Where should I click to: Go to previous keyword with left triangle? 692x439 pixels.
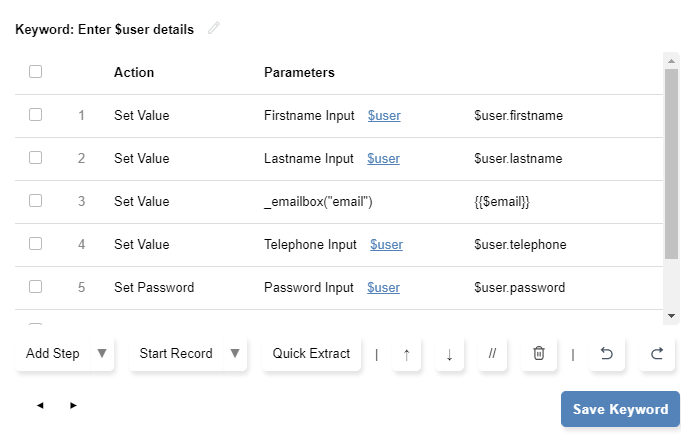tap(40, 406)
